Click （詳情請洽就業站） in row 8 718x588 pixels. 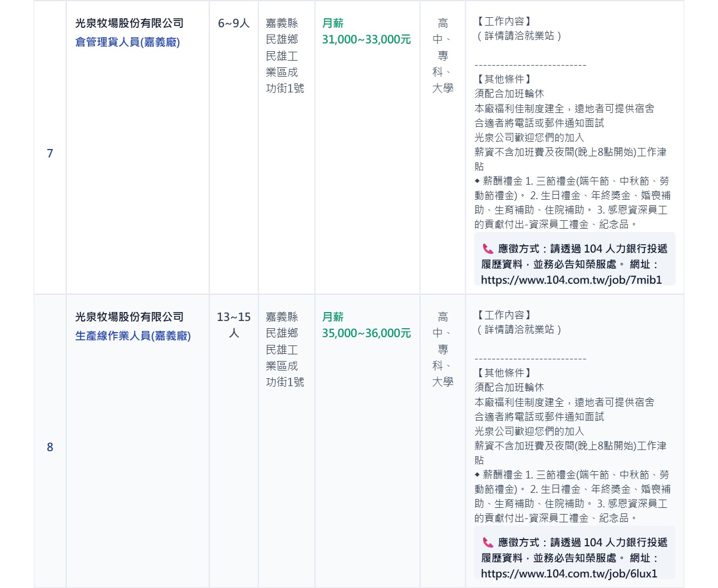[x=519, y=329]
